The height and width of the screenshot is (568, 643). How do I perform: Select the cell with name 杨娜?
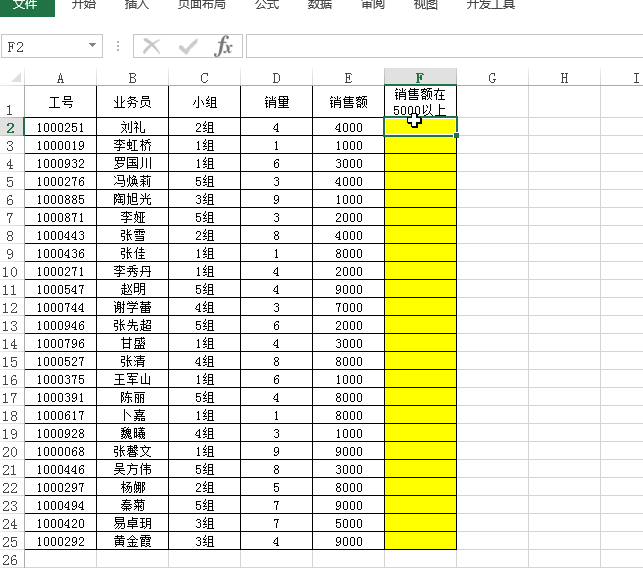tap(132, 488)
